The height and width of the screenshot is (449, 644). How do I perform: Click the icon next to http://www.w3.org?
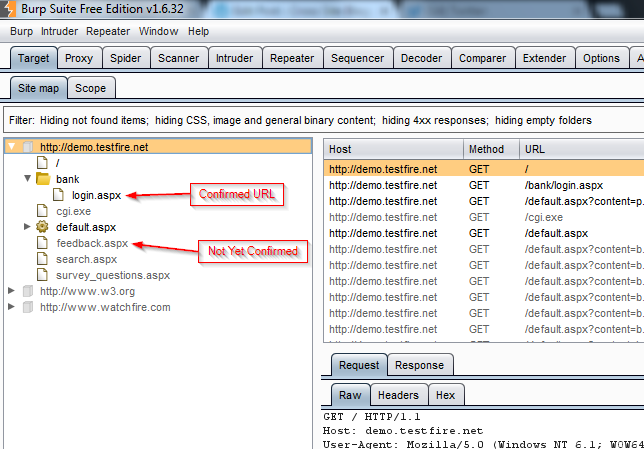pos(27,291)
